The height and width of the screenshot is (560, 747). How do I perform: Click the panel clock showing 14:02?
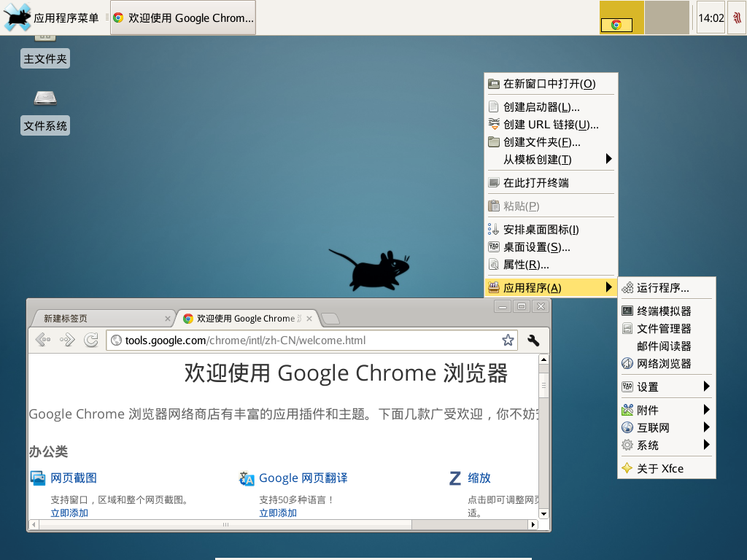[x=711, y=18]
